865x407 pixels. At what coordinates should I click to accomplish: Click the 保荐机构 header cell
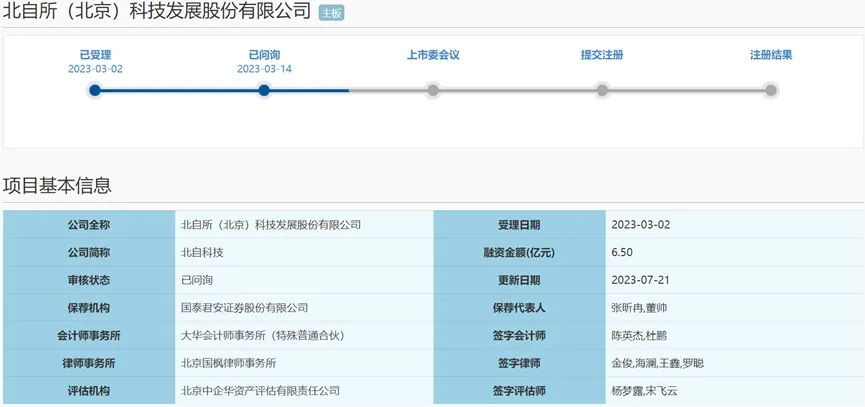89,308
